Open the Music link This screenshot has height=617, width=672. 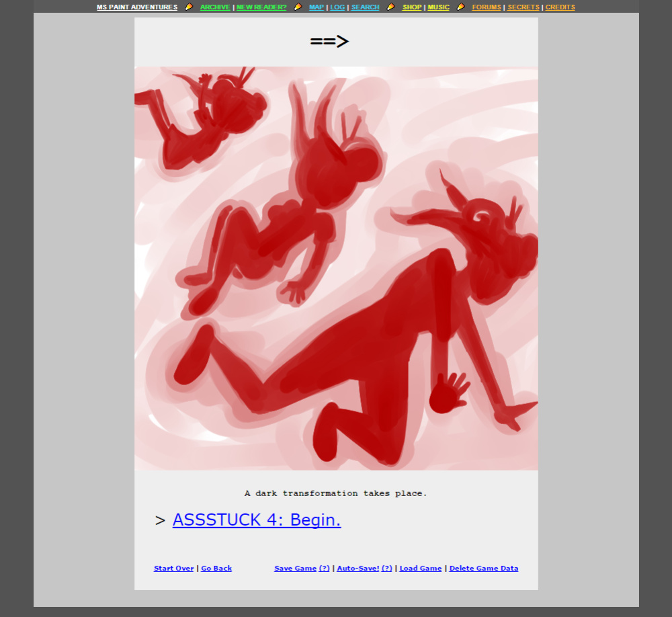click(x=438, y=7)
